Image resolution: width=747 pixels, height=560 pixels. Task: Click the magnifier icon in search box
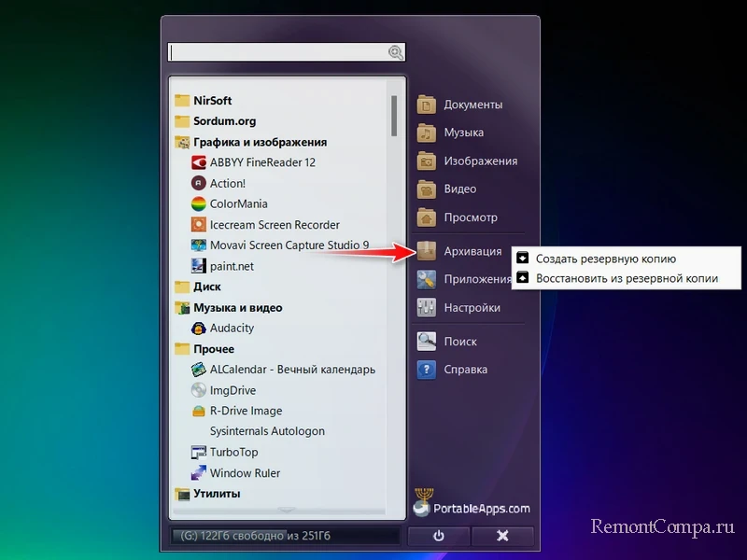point(396,53)
